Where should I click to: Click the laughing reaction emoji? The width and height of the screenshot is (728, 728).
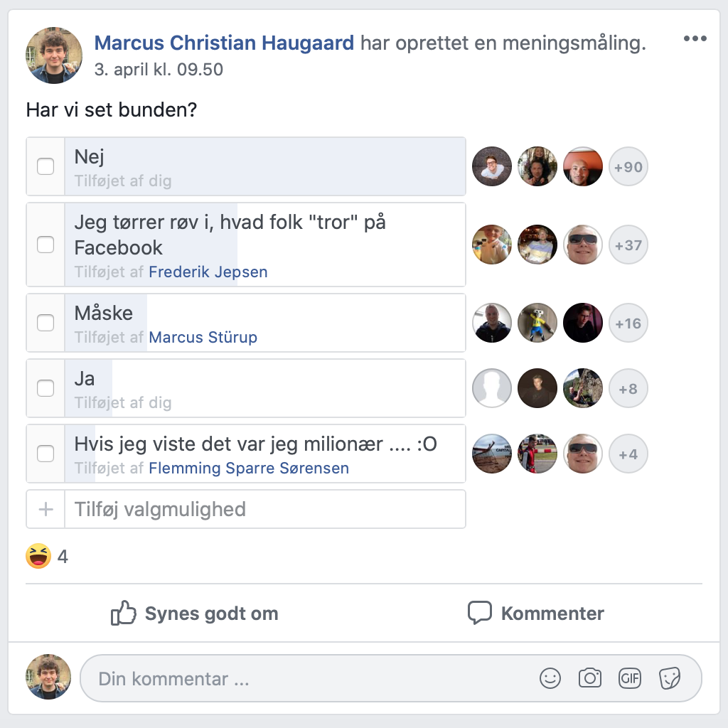tap(38, 556)
